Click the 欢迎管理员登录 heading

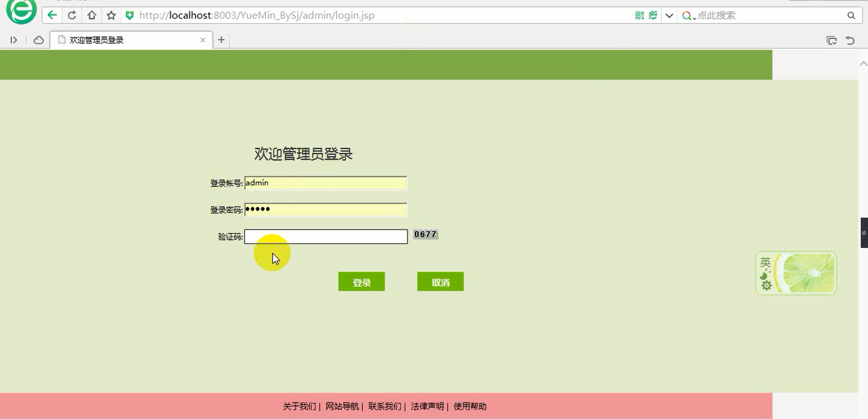point(303,154)
